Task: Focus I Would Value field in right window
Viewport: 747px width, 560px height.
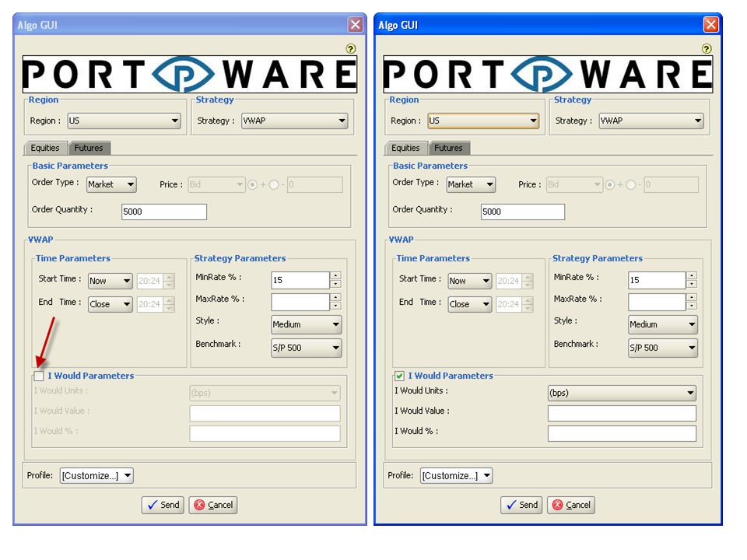Action: 622,413
